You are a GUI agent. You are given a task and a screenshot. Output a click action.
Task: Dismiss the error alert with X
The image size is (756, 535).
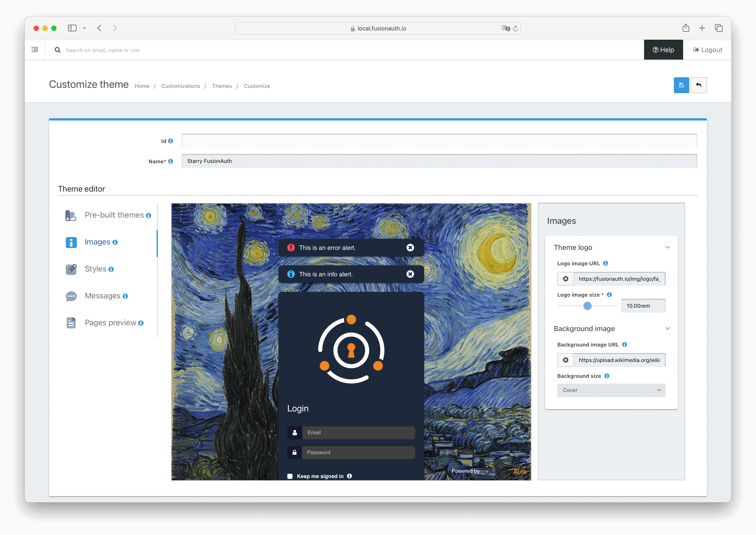click(x=410, y=248)
